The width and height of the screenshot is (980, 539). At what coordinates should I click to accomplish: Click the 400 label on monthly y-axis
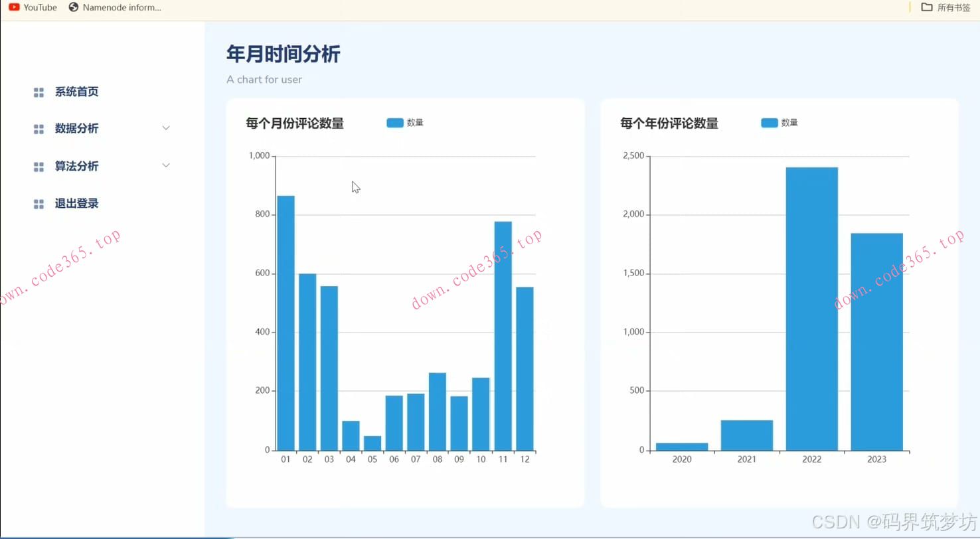[262, 332]
